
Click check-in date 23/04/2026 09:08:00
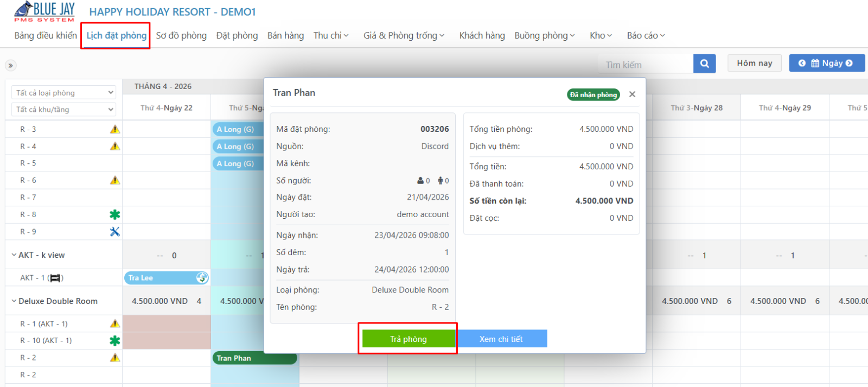tap(412, 236)
